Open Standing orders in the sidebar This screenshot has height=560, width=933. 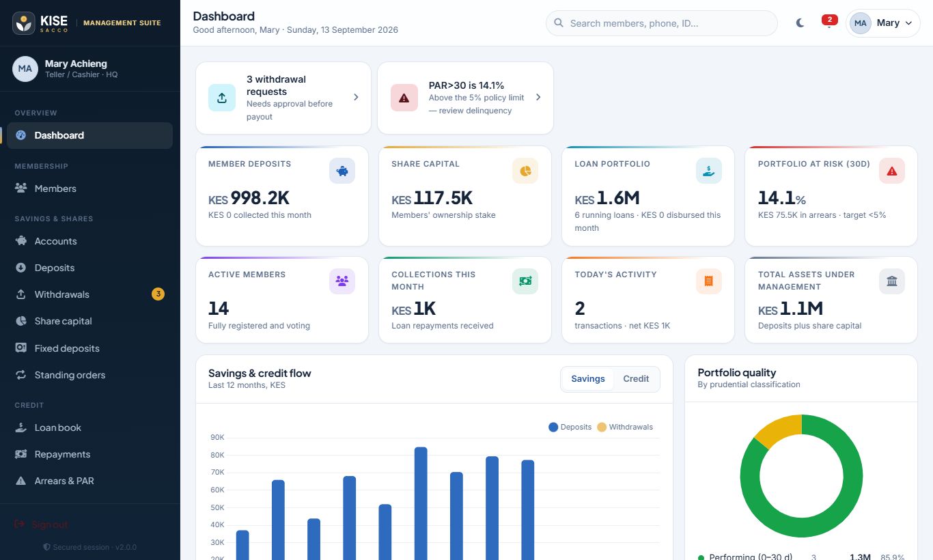coord(89,375)
